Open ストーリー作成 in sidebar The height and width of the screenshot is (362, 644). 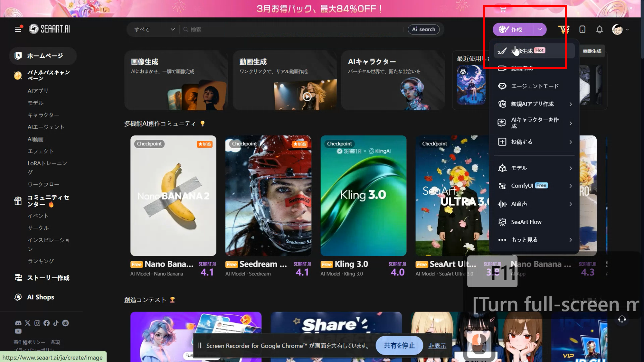(x=43, y=278)
